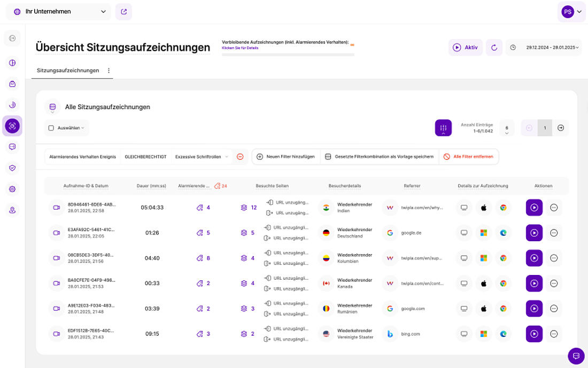Screen dimensions: 588x368
Task: Open more actions for the Indien recording
Action: pyautogui.click(x=554, y=208)
